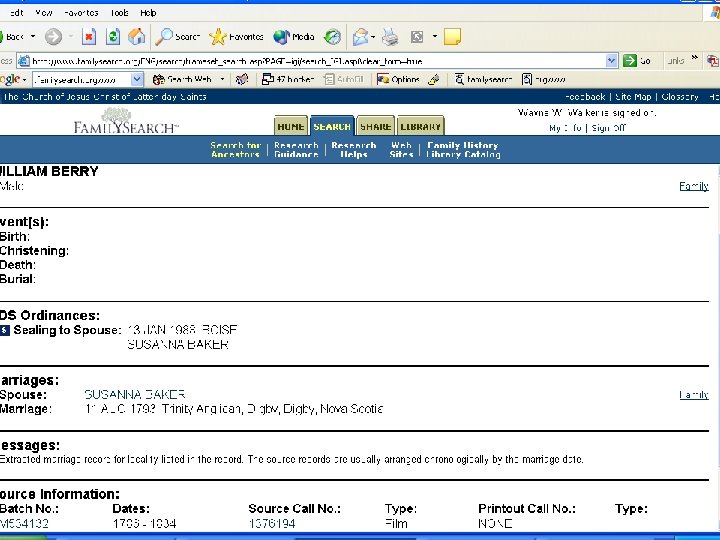Click the FamilySearch logo
Screen dimensions: 720x540
125,121
